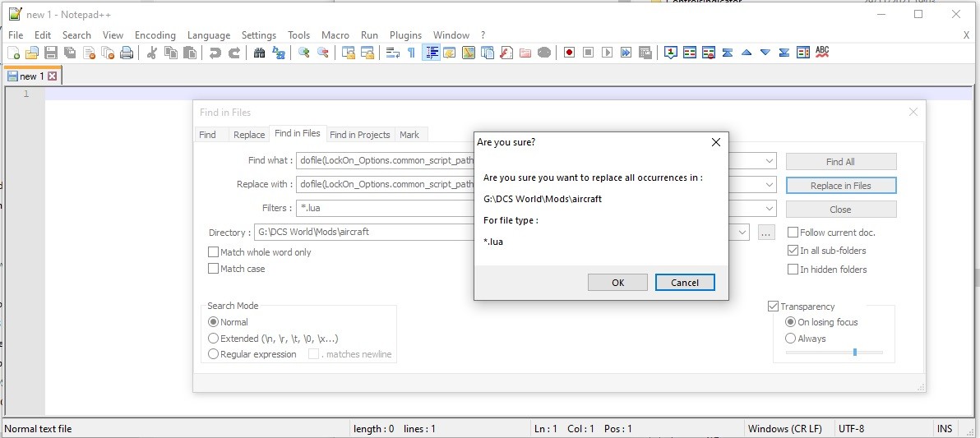This screenshot has width=980, height=438.
Task: Save the recorded macro toolbar icon
Action: point(645,53)
